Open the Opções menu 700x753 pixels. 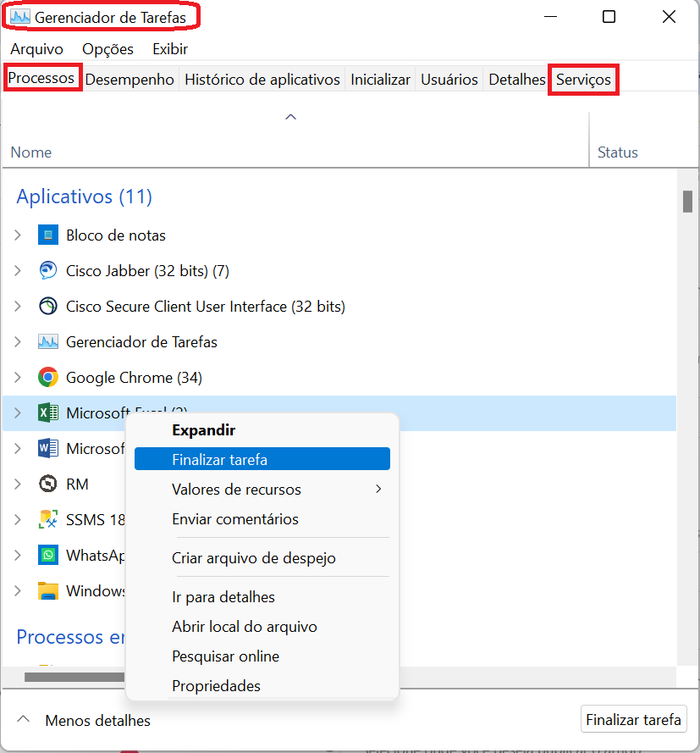pyautogui.click(x=108, y=49)
